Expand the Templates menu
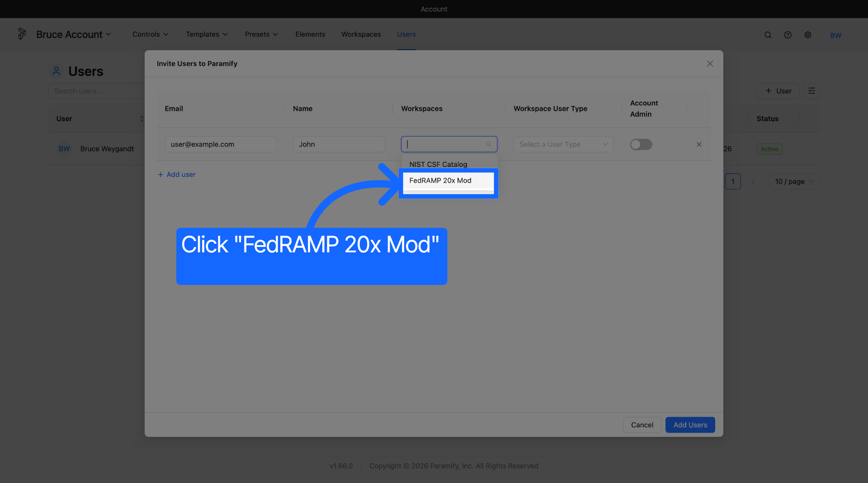Viewport: 868px width, 483px height. 207,34
